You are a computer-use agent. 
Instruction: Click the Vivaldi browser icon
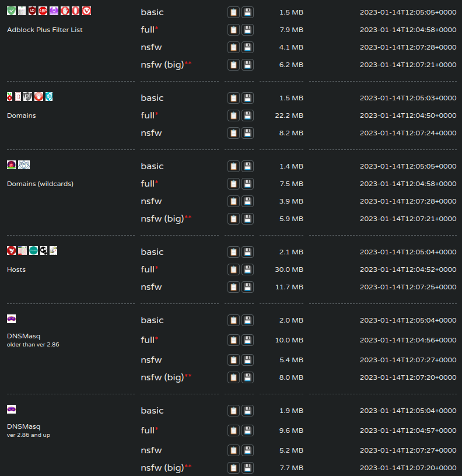coord(86,11)
